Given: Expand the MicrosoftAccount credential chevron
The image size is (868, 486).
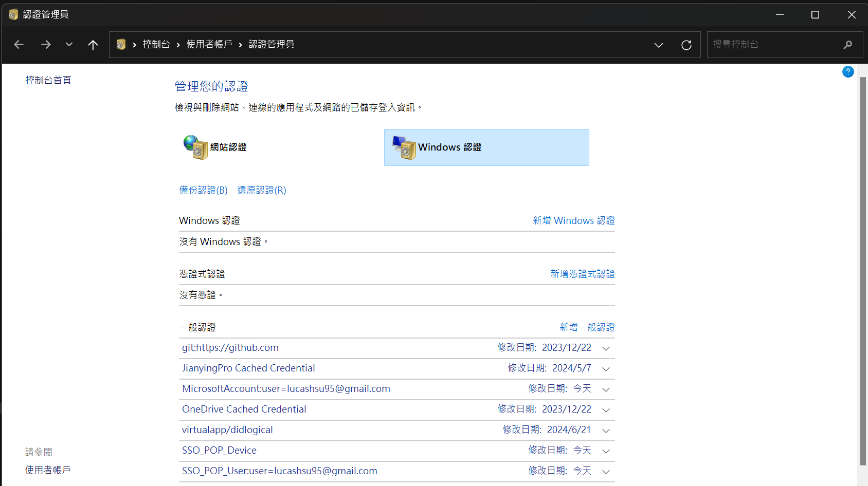Looking at the screenshot, I should (x=606, y=389).
